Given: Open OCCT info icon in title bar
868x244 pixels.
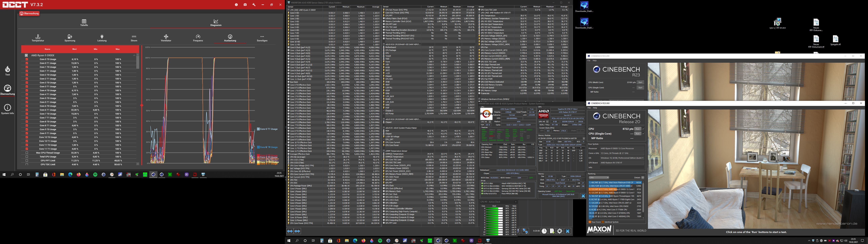Looking at the screenshot, I should [x=236, y=5].
